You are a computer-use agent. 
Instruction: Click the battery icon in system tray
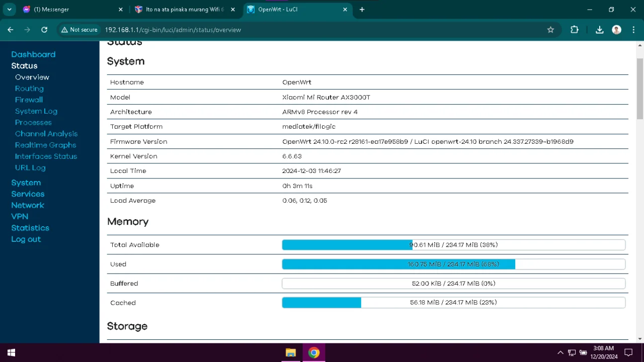[x=584, y=352]
